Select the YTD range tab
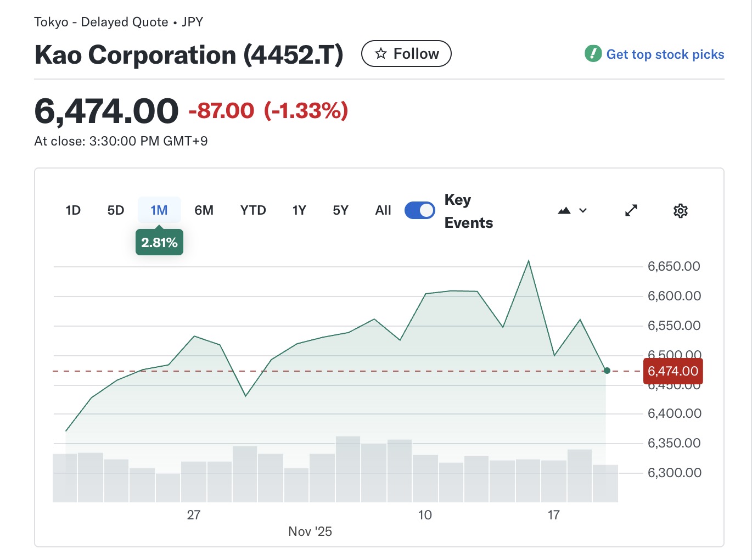752x560 pixels. [253, 211]
